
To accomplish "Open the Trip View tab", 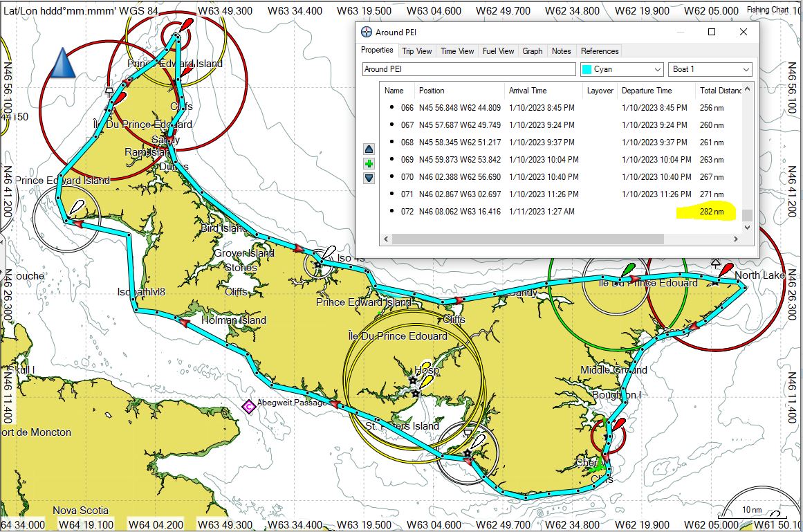I will (416, 51).
